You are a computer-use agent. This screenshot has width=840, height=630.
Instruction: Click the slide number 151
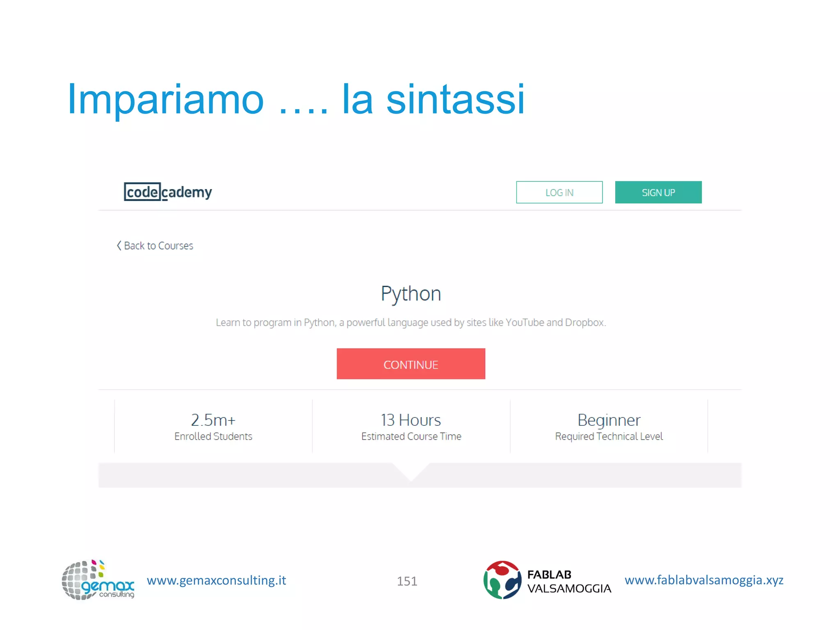click(407, 581)
